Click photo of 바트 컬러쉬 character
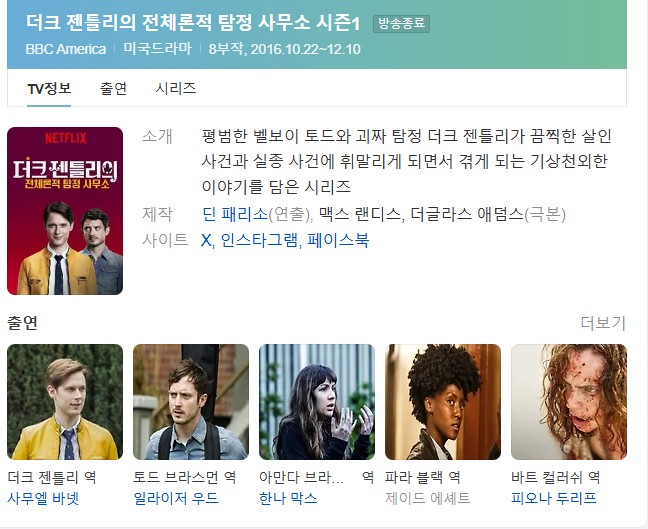648x529 pixels. coord(569,402)
